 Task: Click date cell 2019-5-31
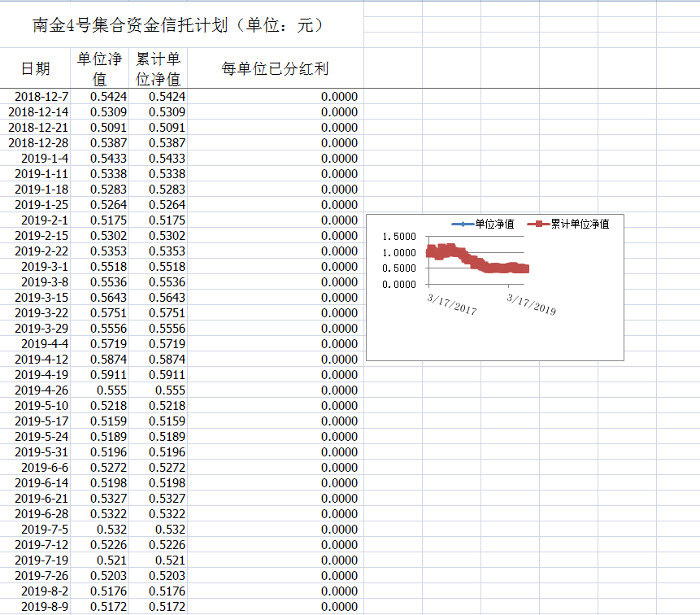35,452
